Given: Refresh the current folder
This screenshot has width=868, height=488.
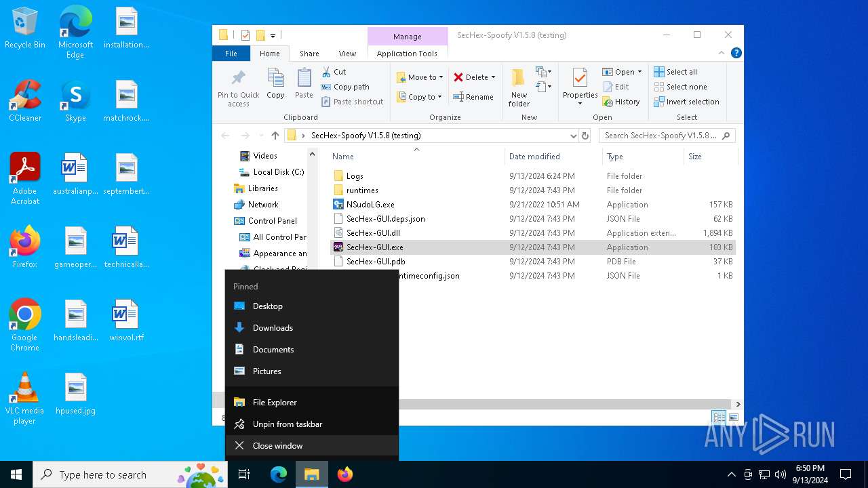Looking at the screenshot, I should pos(585,136).
